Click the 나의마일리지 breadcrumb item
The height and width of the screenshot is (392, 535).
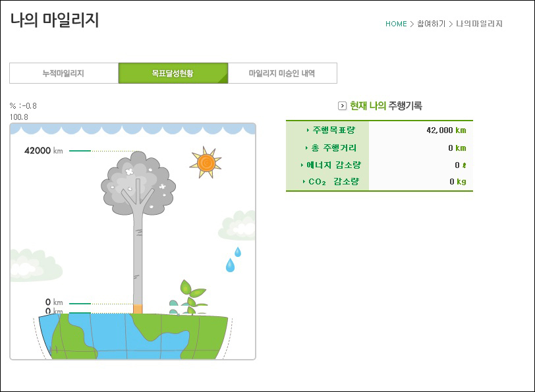pos(480,24)
